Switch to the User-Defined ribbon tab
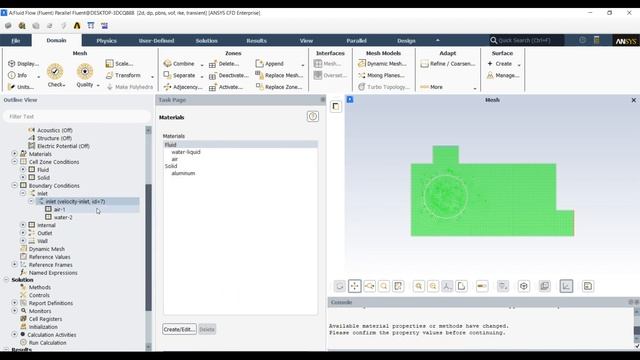The width and height of the screenshot is (640, 360). [x=156, y=40]
